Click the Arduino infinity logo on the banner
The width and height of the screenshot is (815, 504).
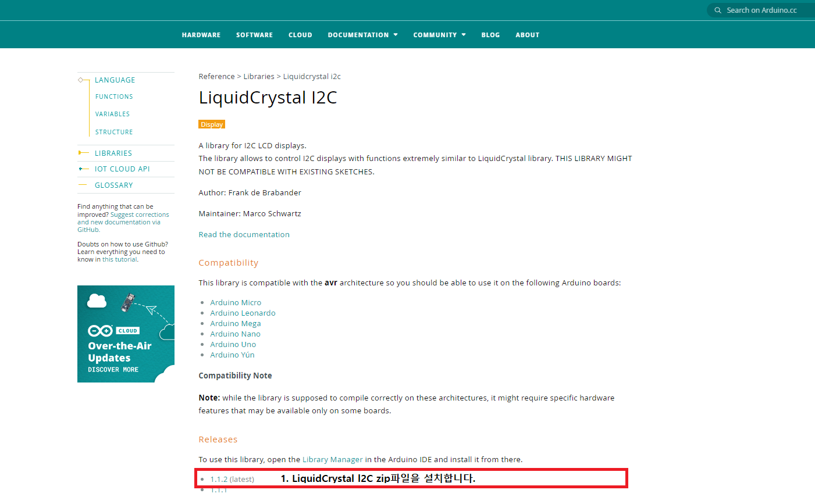(100, 331)
